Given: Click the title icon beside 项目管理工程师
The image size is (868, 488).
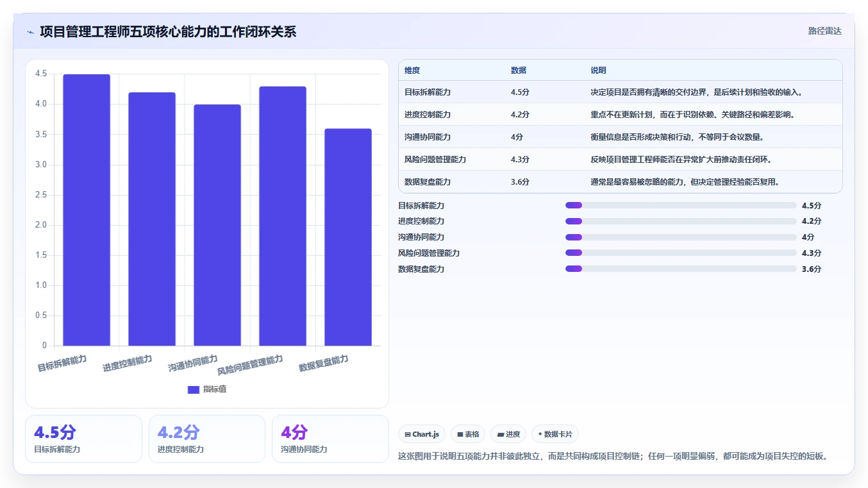Looking at the screenshot, I should tap(30, 32).
